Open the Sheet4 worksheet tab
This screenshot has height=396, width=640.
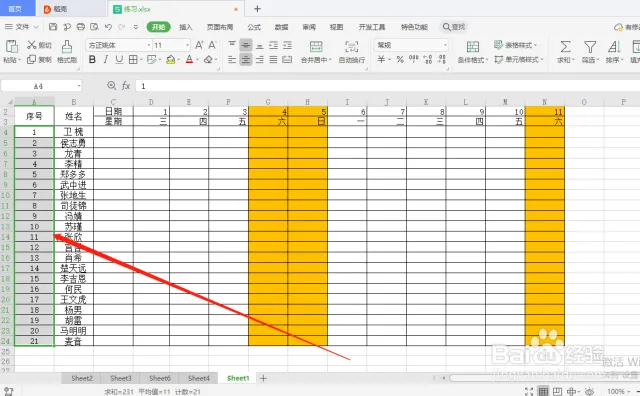point(198,378)
